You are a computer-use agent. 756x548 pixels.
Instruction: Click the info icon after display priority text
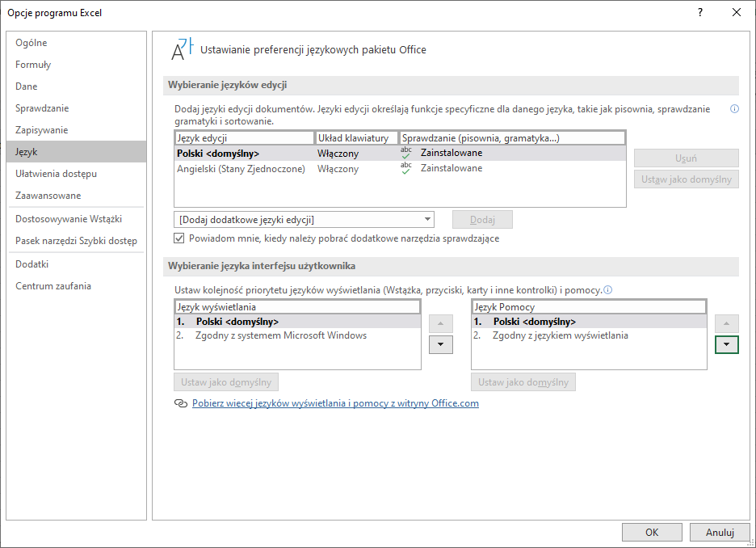pyautogui.click(x=608, y=290)
